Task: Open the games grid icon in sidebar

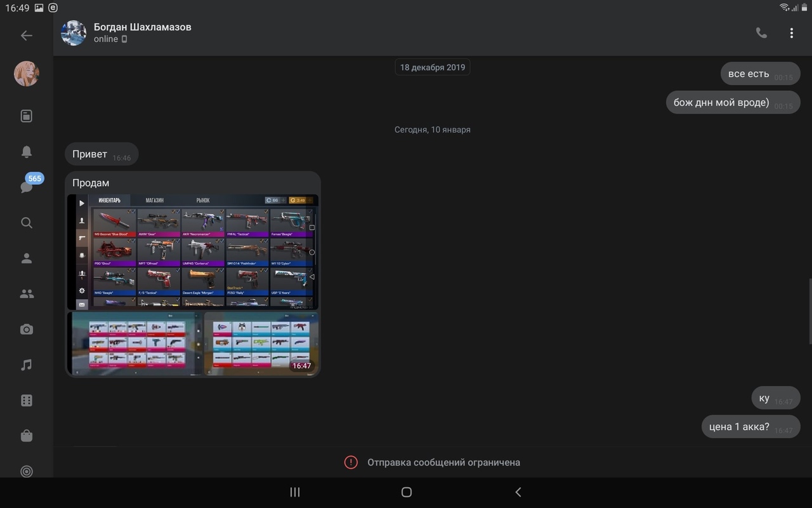Action: 26,401
